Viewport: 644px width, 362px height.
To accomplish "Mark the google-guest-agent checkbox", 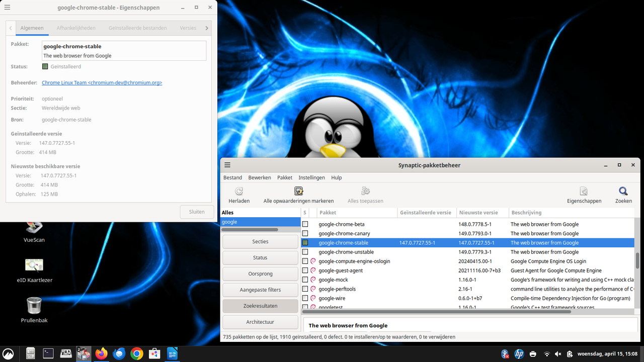I will click(x=305, y=270).
